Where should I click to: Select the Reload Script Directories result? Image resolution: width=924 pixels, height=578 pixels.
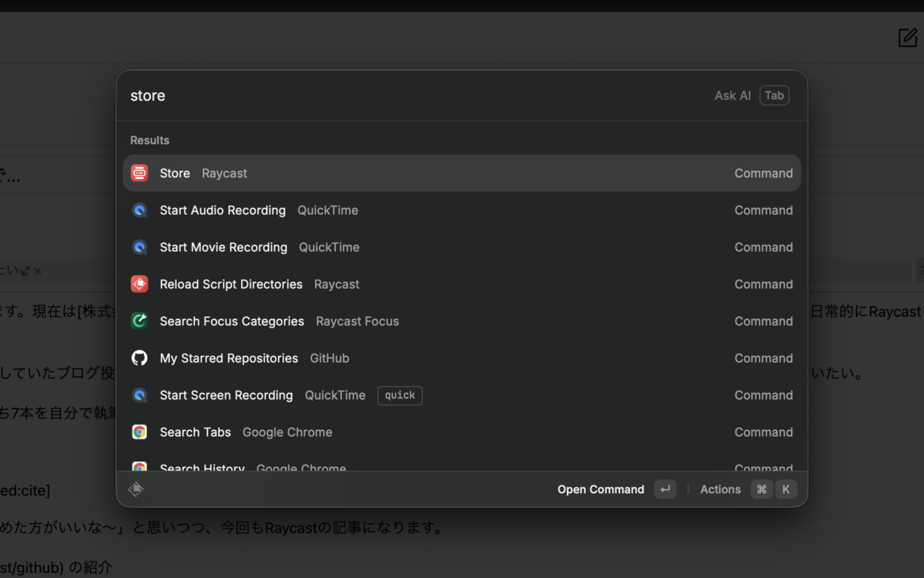click(x=462, y=284)
